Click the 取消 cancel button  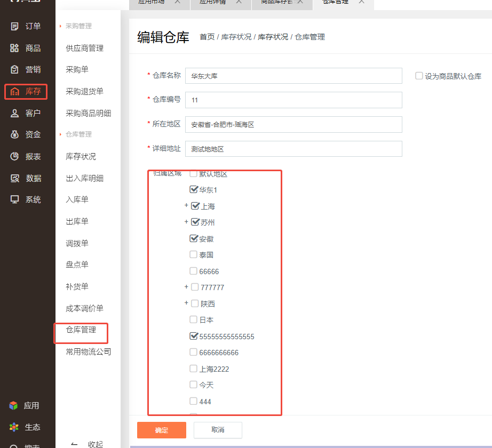[218, 430]
